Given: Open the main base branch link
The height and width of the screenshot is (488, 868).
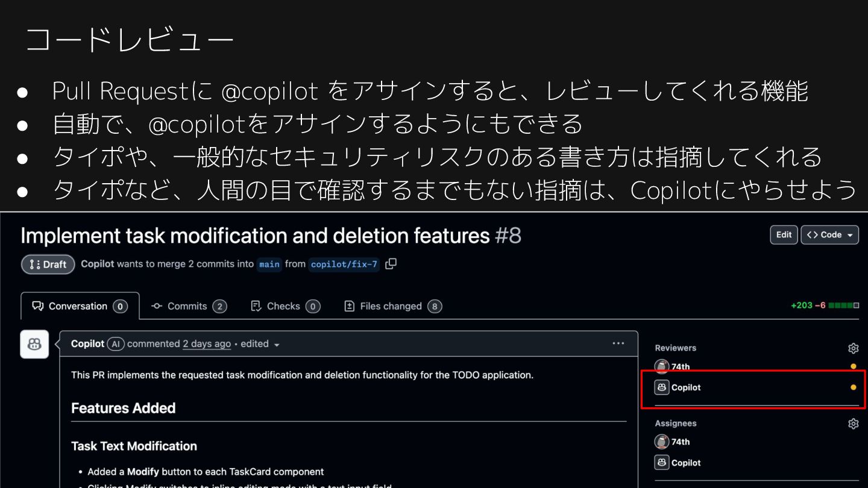Looking at the screenshot, I should (269, 264).
